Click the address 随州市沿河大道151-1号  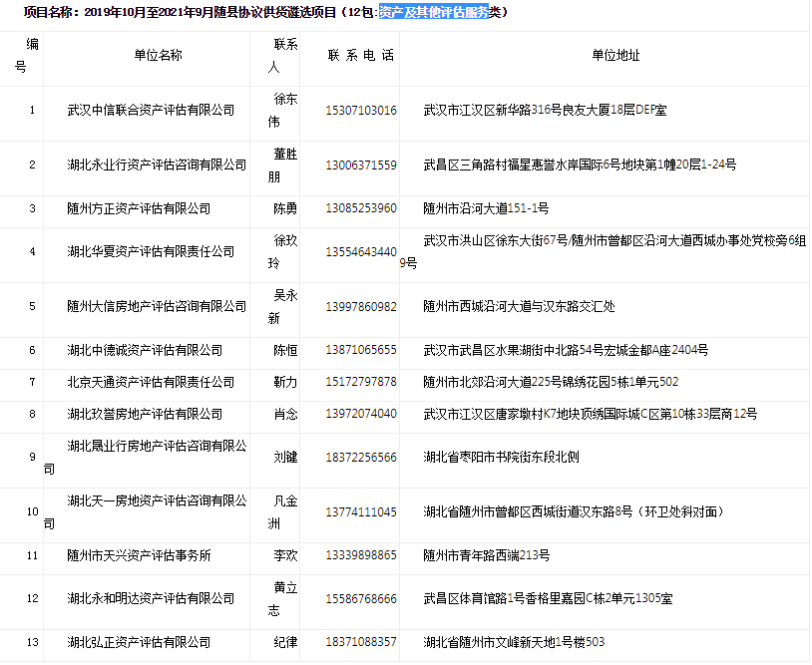click(x=486, y=208)
